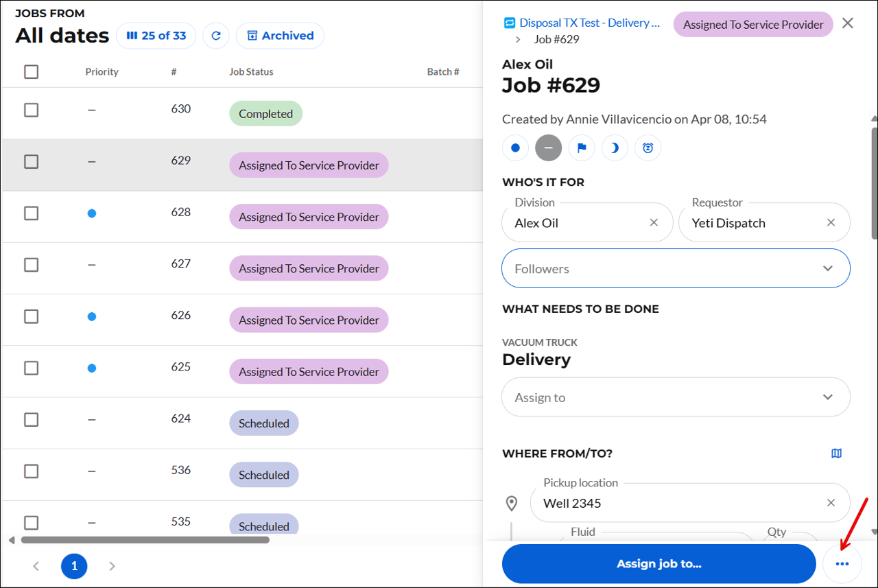
Task: Open Disposal TX Test - Delivery link
Action: [x=589, y=23]
